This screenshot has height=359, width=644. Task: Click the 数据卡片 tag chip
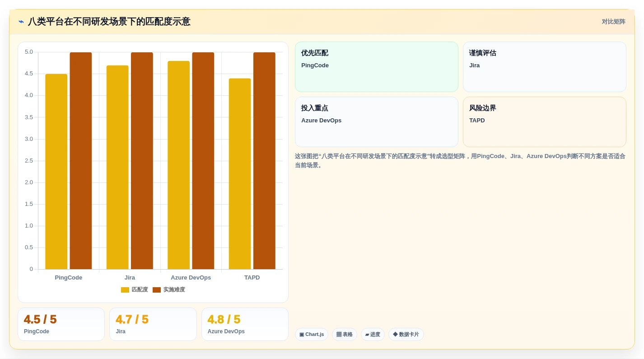pyautogui.click(x=406, y=335)
